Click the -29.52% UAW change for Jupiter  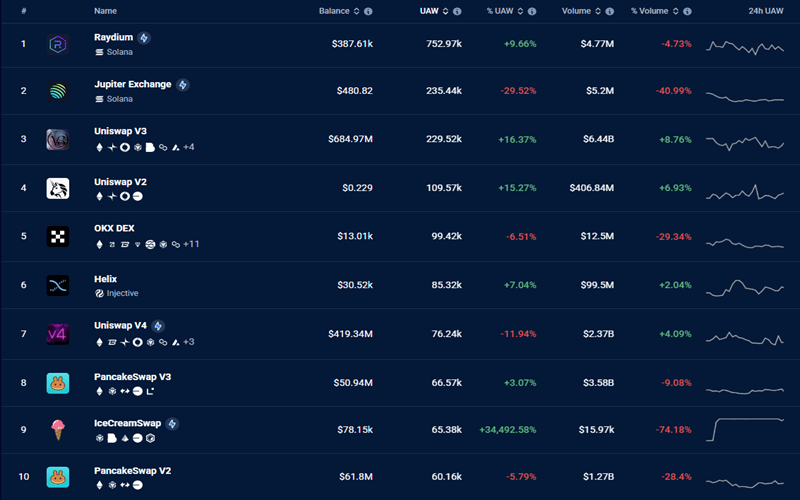click(x=518, y=91)
